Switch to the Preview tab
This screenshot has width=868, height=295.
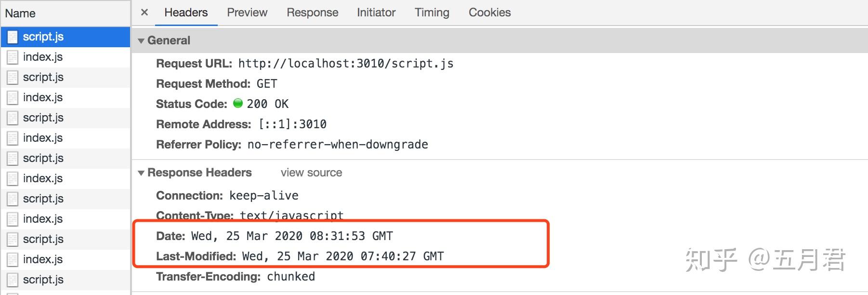pyautogui.click(x=247, y=13)
